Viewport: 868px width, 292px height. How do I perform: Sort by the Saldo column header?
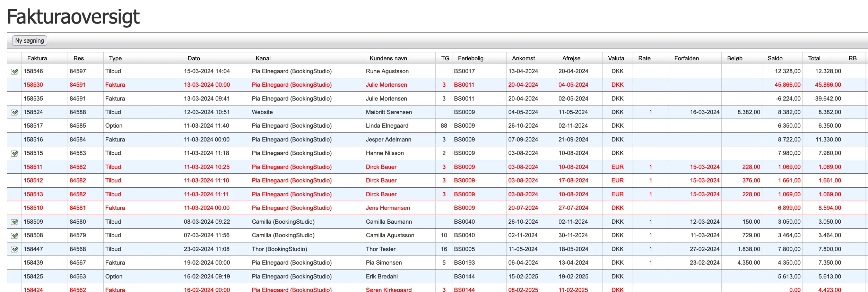click(x=775, y=58)
